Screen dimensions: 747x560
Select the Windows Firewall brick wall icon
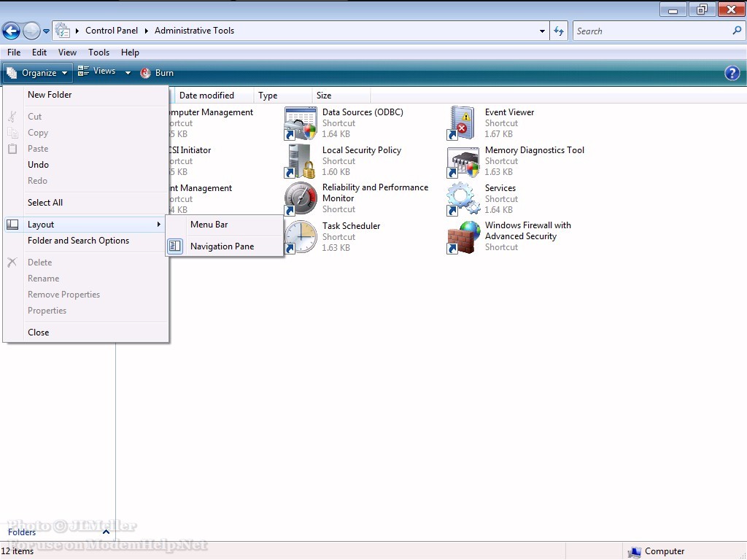point(463,237)
